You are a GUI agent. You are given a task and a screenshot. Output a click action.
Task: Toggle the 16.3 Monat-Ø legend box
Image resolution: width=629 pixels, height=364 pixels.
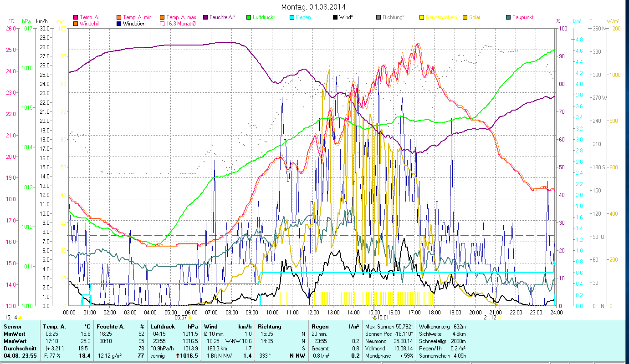pyautogui.click(x=162, y=24)
